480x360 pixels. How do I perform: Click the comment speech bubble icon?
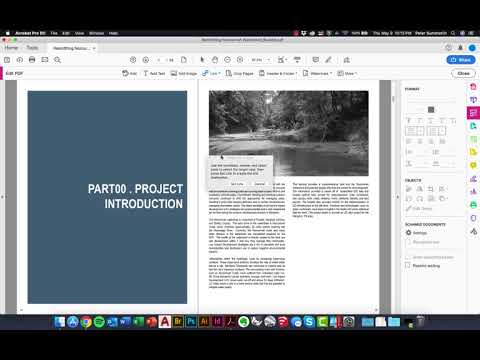click(x=315, y=60)
